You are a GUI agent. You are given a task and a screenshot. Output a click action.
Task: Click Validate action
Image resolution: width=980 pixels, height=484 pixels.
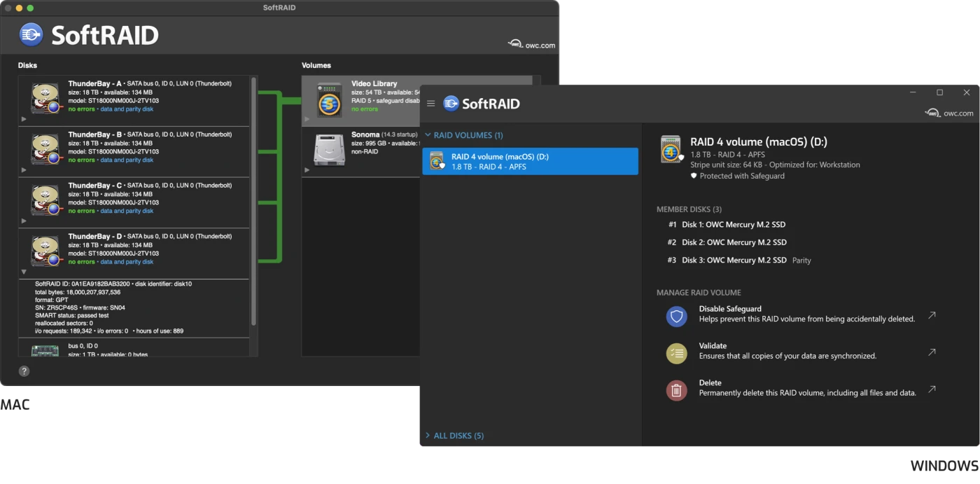point(787,351)
